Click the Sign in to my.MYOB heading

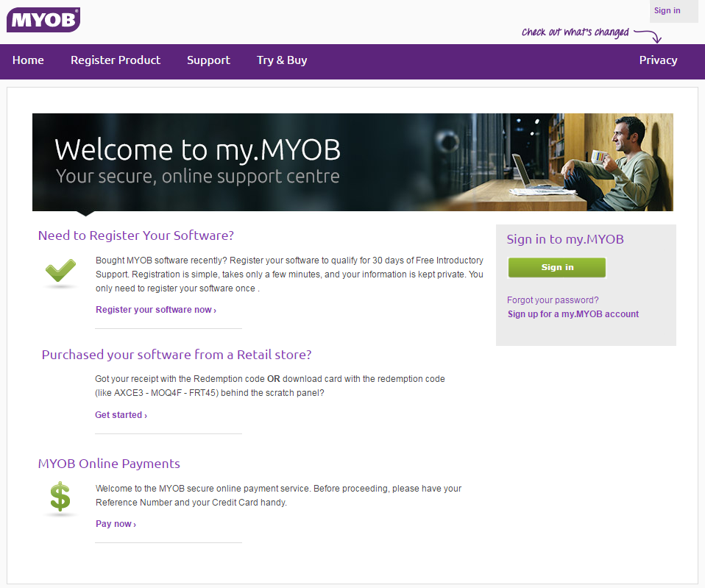pyautogui.click(x=565, y=239)
